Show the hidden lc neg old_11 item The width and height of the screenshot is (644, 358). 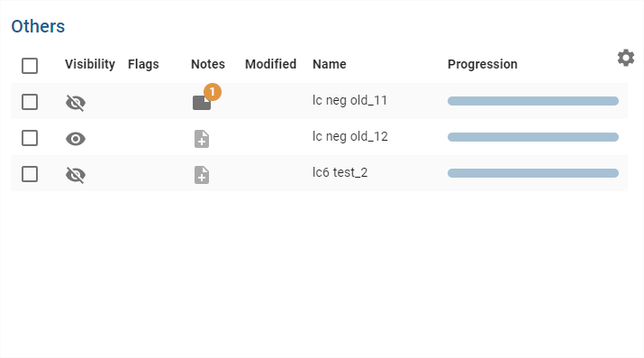(76, 103)
